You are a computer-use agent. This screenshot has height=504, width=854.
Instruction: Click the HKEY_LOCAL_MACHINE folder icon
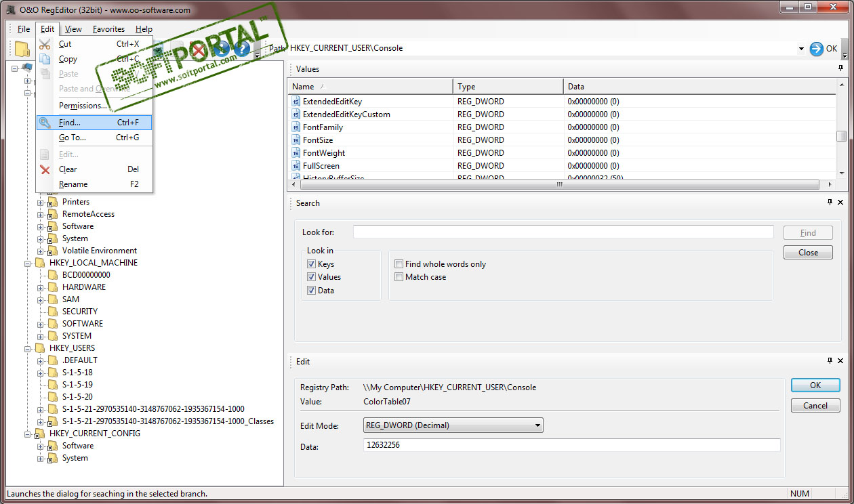[40, 263]
